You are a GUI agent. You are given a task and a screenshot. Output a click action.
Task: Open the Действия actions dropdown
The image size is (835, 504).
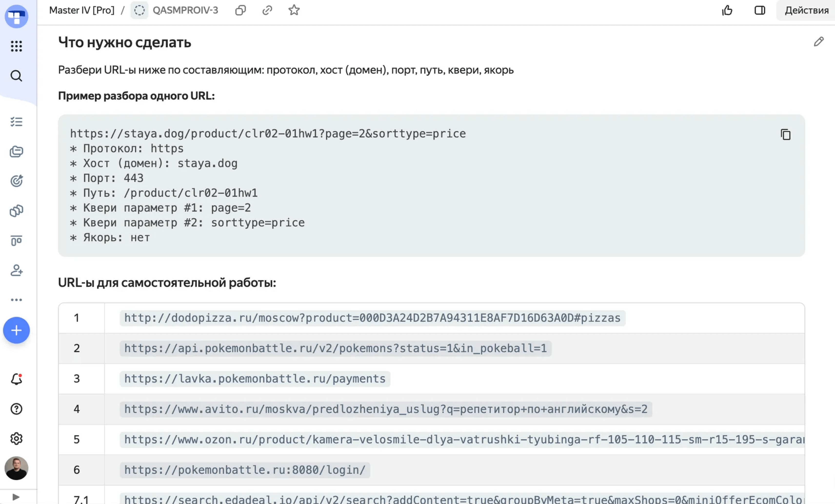[x=806, y=10]
